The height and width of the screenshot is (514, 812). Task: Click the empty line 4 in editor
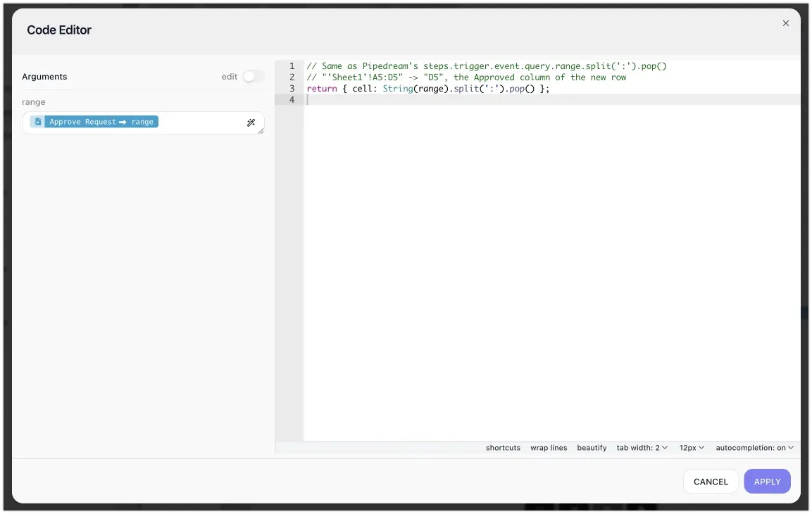(552, 99)
